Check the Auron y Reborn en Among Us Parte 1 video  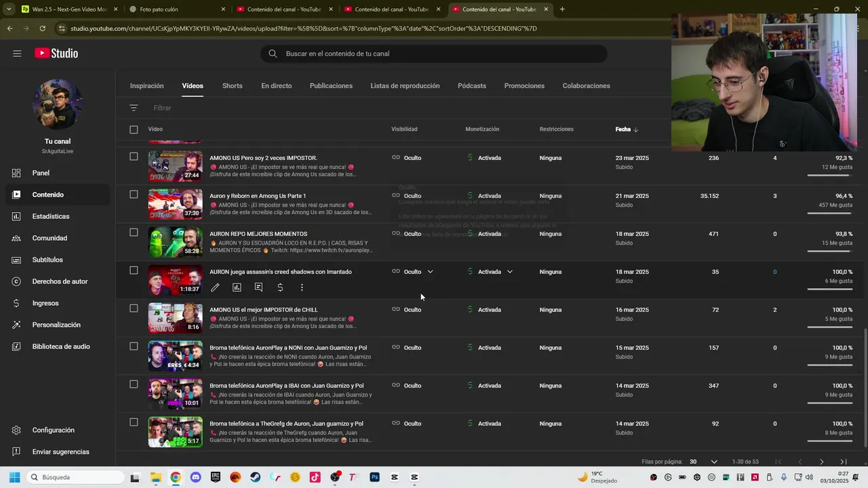click(x=134, y=195)
